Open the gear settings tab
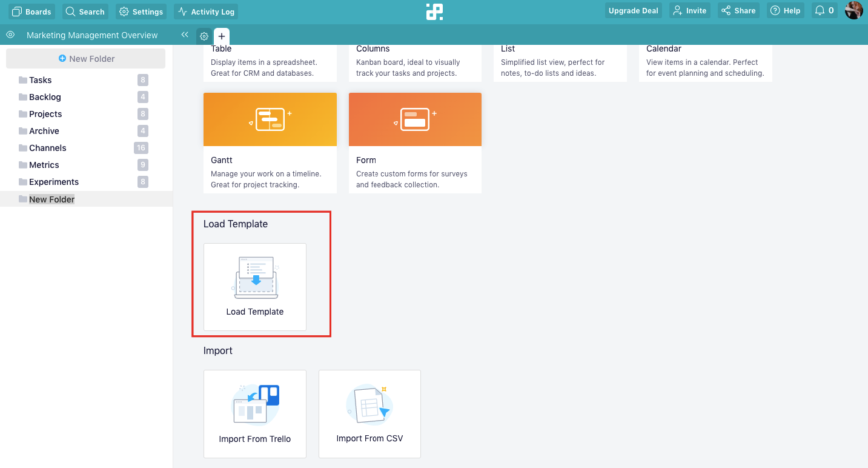Image resolution: width=868 pixels, height=468 pixels. click(204, 36)
